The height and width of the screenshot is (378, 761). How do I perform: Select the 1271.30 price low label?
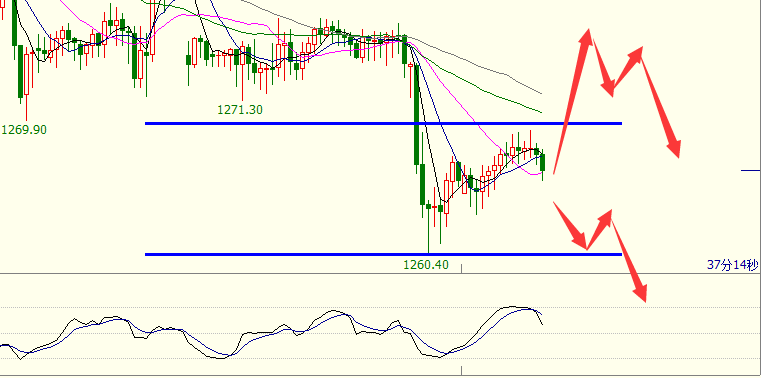click(240, 110)
